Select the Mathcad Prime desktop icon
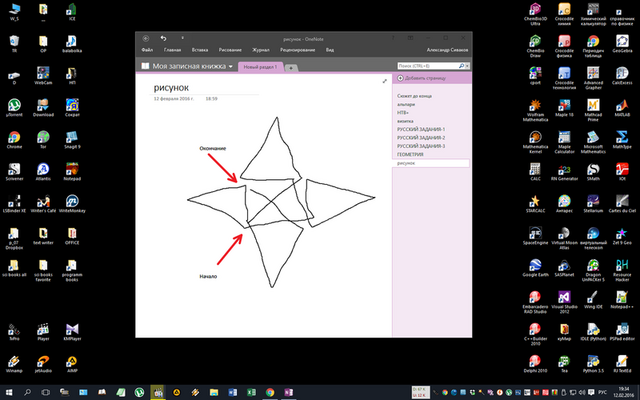Screen dimensions: 640x400 coord(593,110)
